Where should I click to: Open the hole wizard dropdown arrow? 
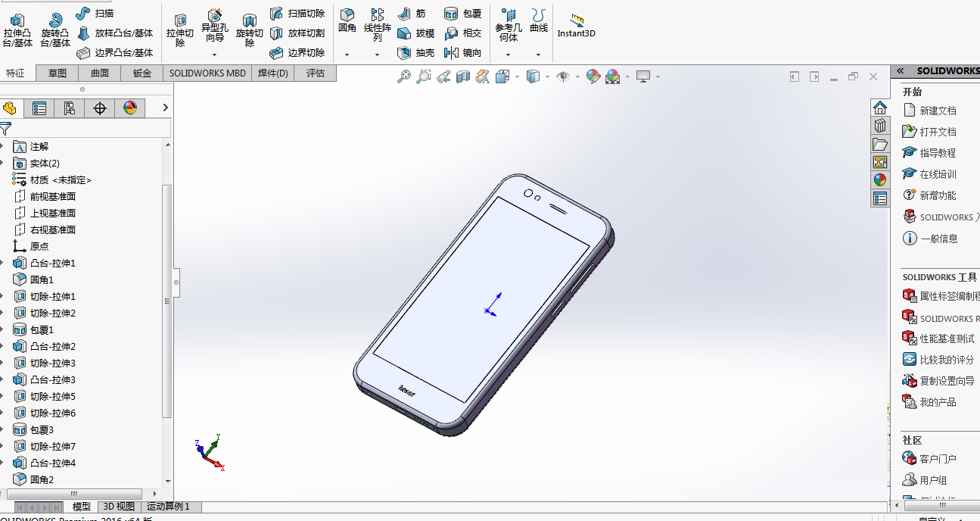[214, 55]
